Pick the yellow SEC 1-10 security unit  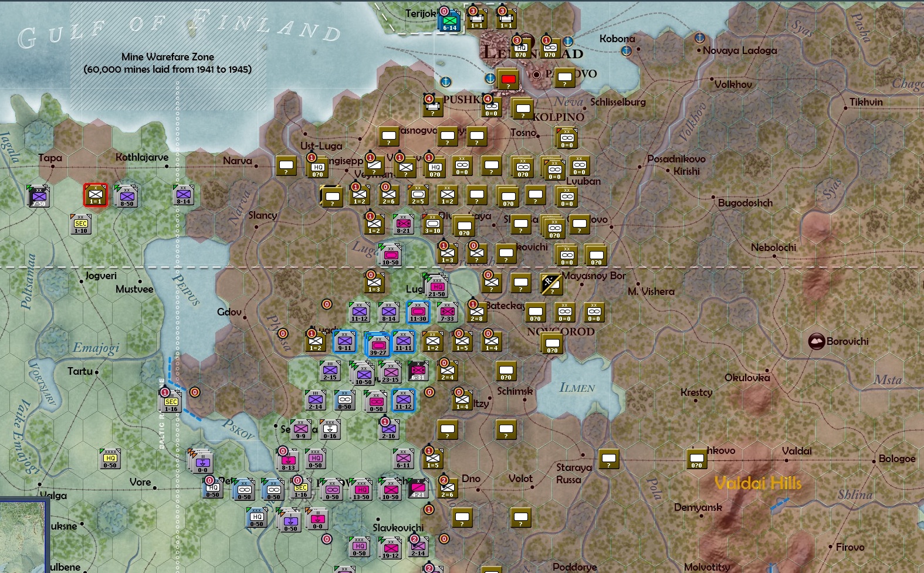coord(81,224)
